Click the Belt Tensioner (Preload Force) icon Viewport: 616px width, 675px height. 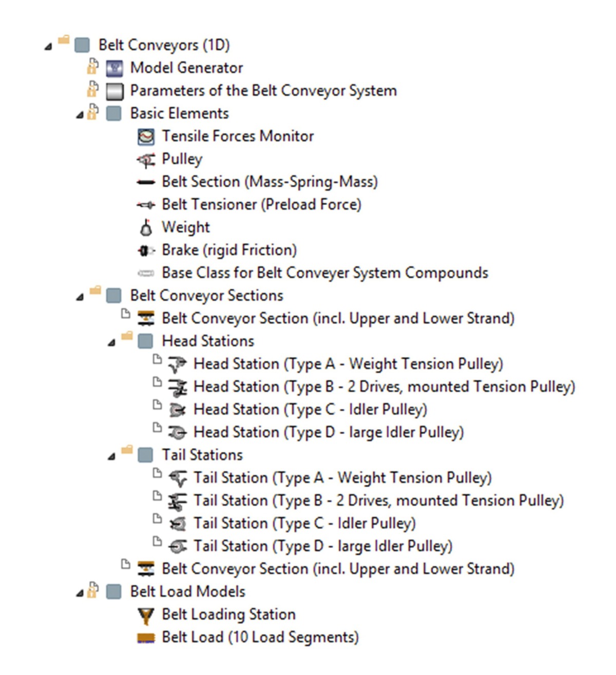[146, 205]
